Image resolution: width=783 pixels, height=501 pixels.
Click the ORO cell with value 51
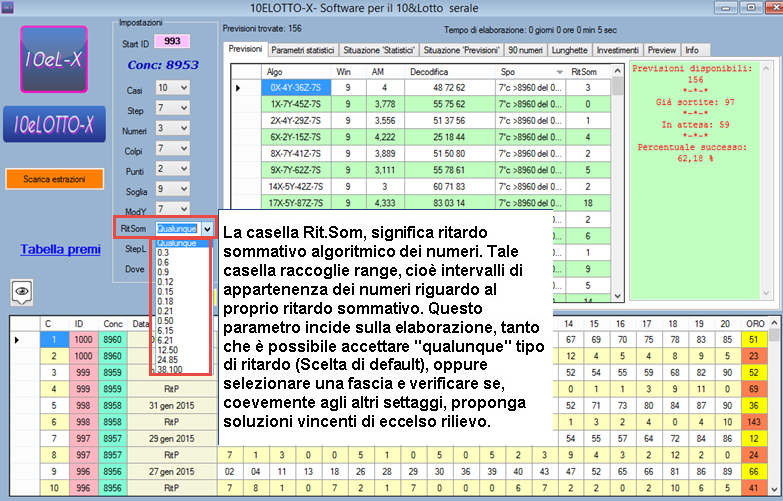click(x=754, y=340)
